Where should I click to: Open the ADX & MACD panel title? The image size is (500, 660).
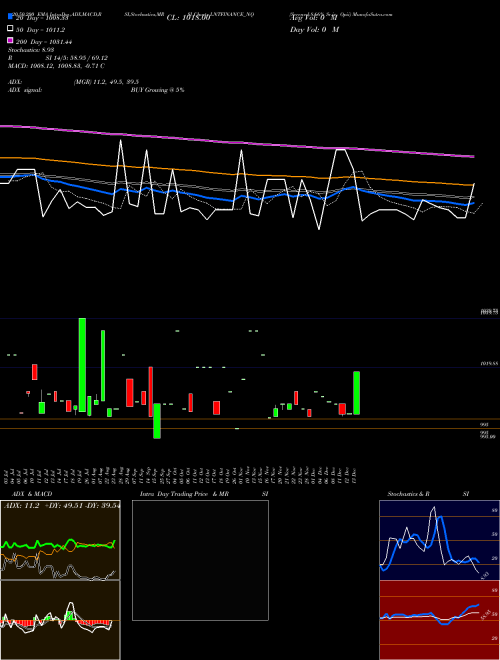(32, 494)
